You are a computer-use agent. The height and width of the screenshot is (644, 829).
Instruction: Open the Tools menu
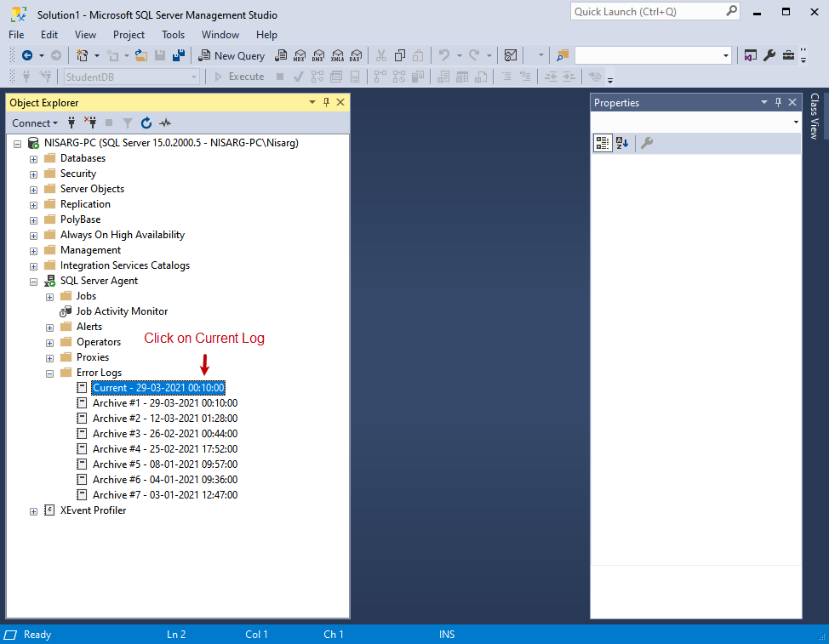[x=174, y=35]
